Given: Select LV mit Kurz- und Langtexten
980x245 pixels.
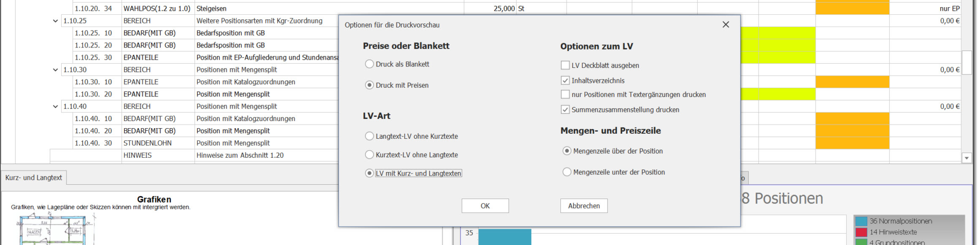Looking at the screenshot, I should 370,174.
